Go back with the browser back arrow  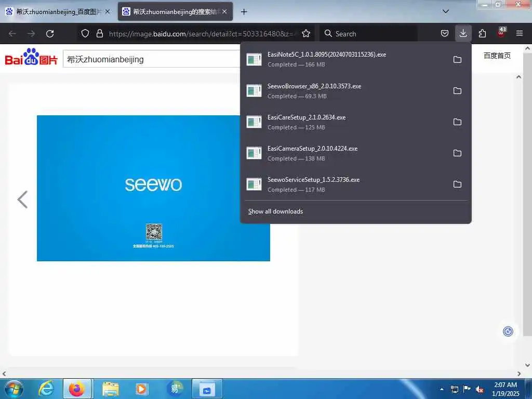click(12, 34)
